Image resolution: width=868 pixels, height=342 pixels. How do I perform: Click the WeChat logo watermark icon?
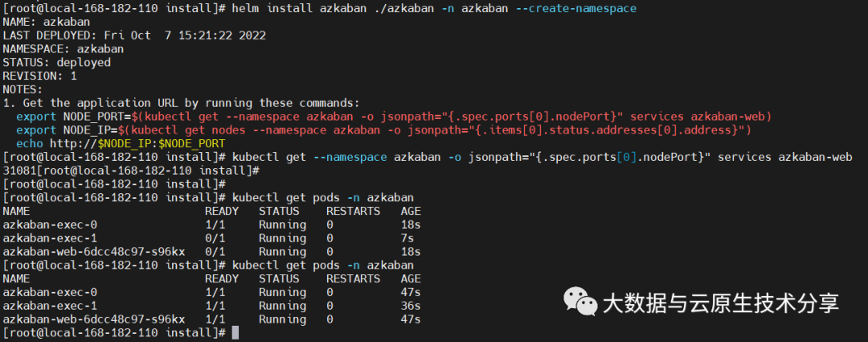(580, 303)
